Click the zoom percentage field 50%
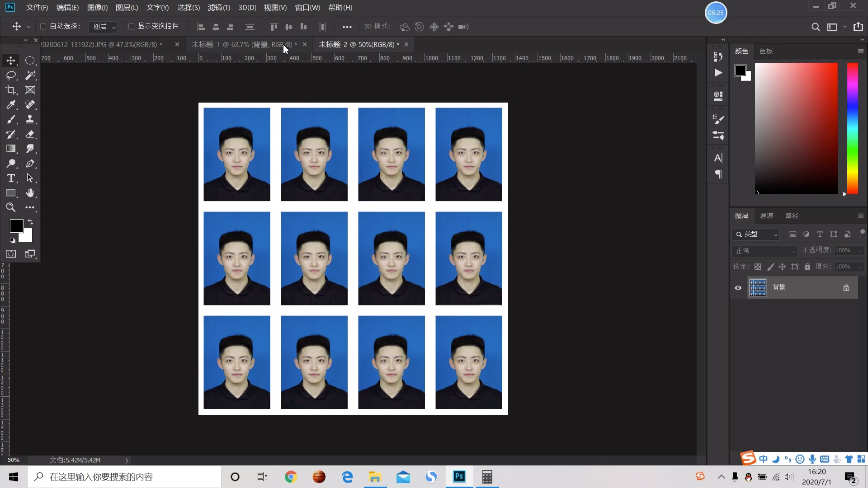 pyautogui.click(x=14, y=460)
